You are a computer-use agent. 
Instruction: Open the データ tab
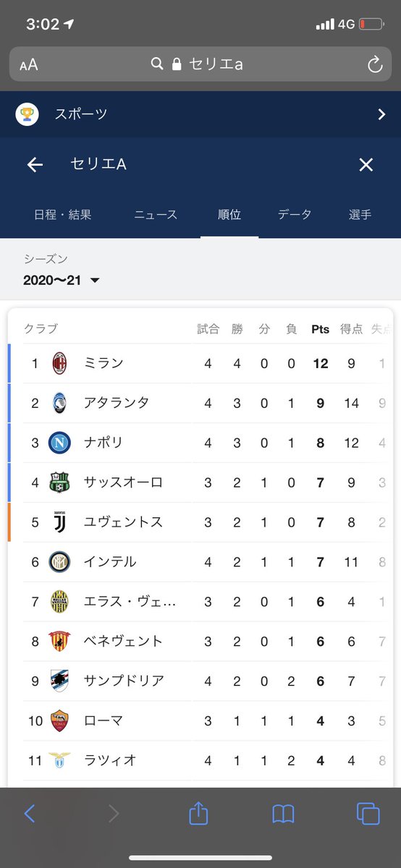295,215
